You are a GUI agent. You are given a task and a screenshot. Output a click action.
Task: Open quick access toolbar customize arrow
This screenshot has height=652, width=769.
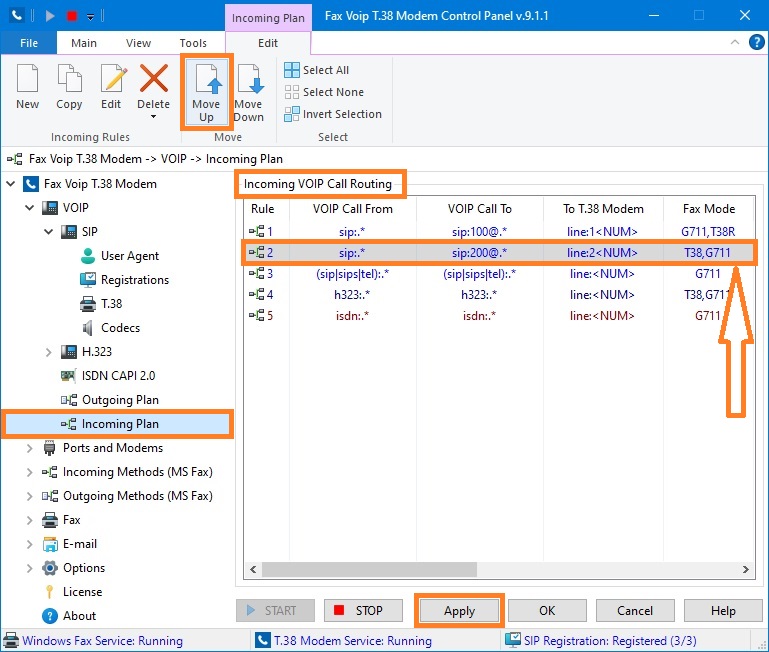pos(90,17)
